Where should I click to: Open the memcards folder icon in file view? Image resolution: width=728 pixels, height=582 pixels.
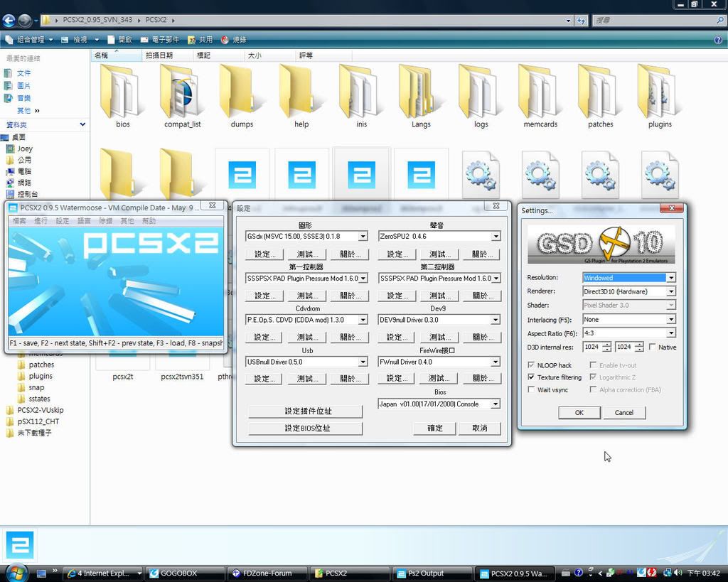(x=540, y=96)
